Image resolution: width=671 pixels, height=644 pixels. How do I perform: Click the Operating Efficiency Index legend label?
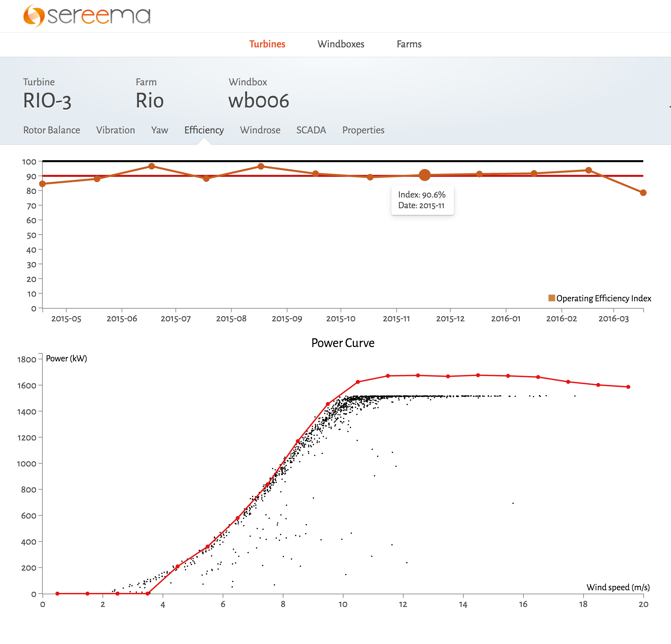(604, 298)
